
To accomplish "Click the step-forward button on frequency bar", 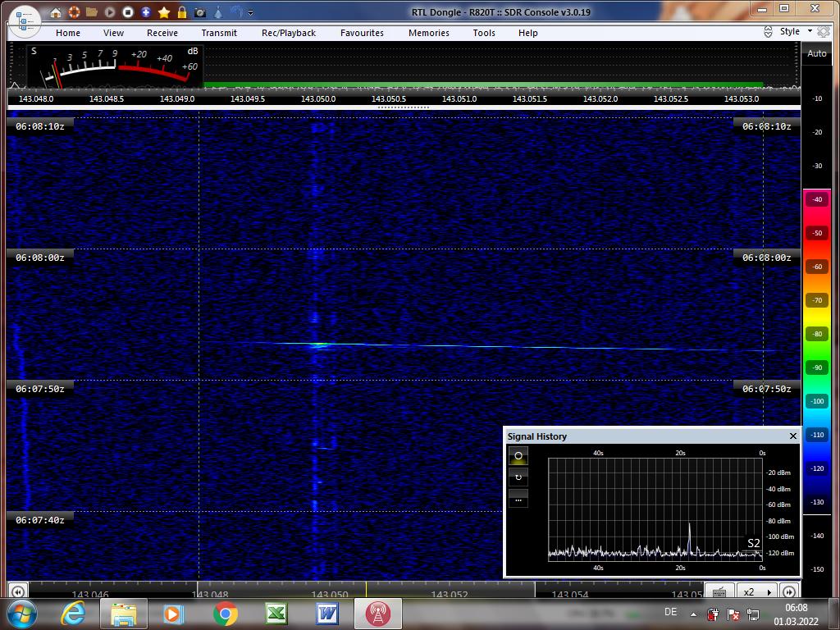I will click(x=789, y=591).
